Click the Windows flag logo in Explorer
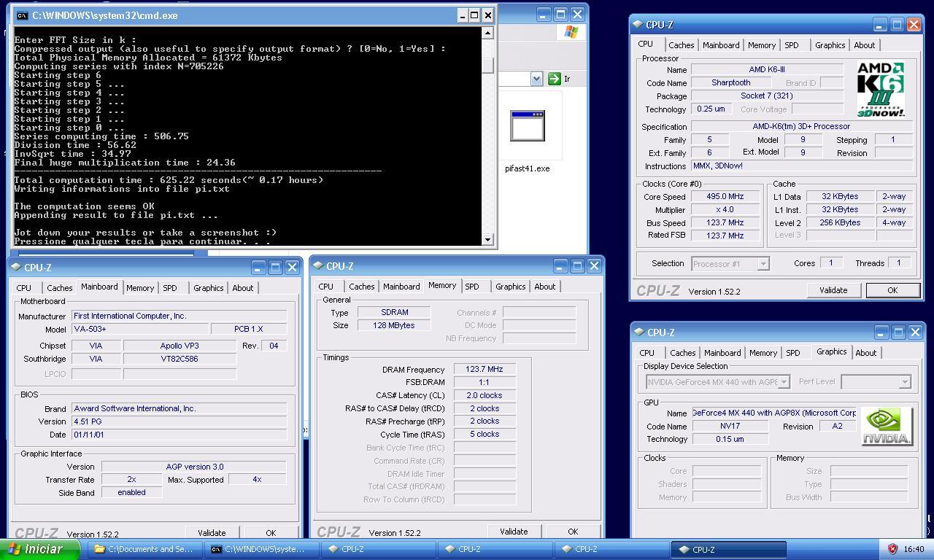This screenshot has height=560, width=934. pos(571,32)
